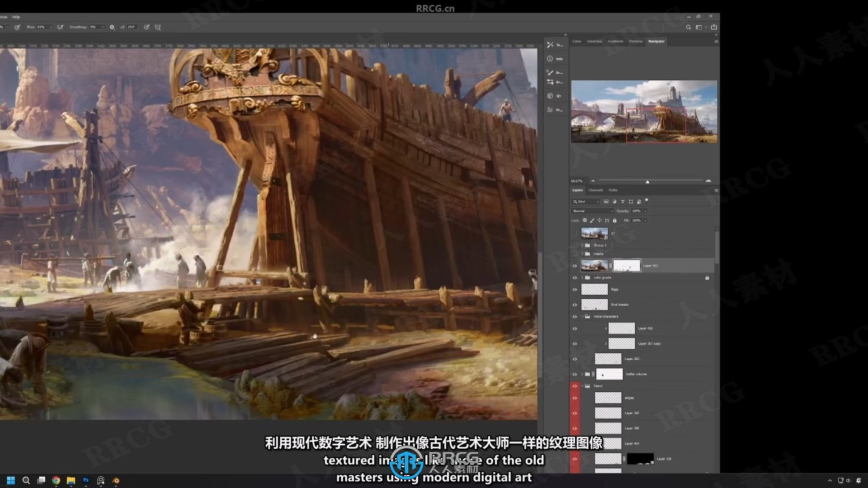The height and width of the screenshot is (488, 868).
Task: Open Chrome from the Windows taskbar
Action: [56, 480]
